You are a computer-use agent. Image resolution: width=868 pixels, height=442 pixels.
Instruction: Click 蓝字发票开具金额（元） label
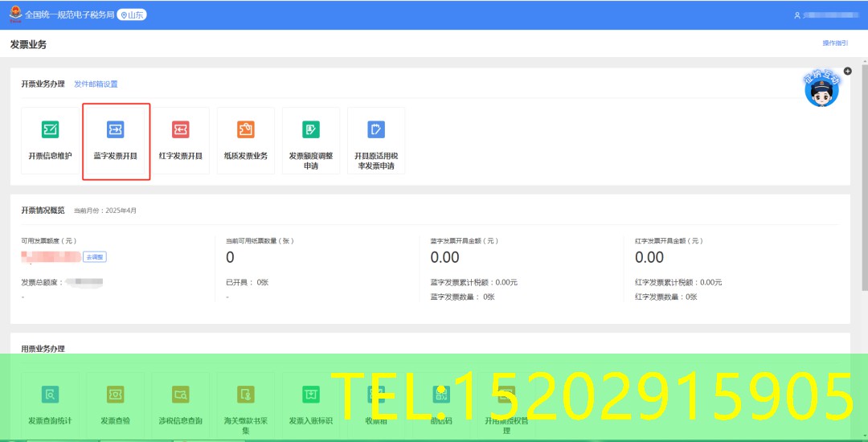pyautogui.click(x=465, y=240)
